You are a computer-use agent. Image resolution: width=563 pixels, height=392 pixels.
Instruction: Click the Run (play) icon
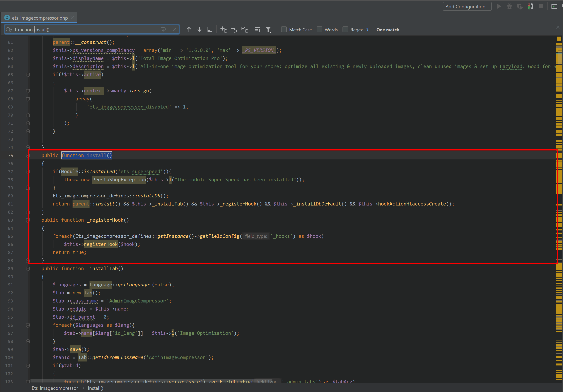tap(499, 6)
